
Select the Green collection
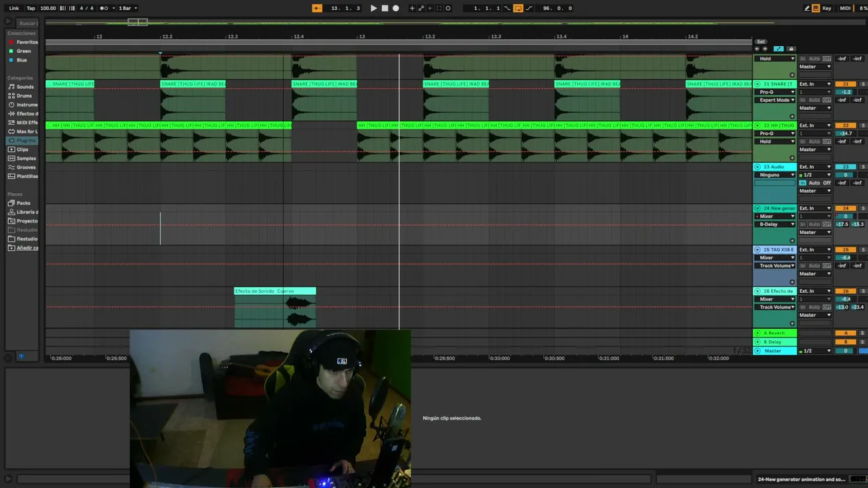[x=24, y=51]
